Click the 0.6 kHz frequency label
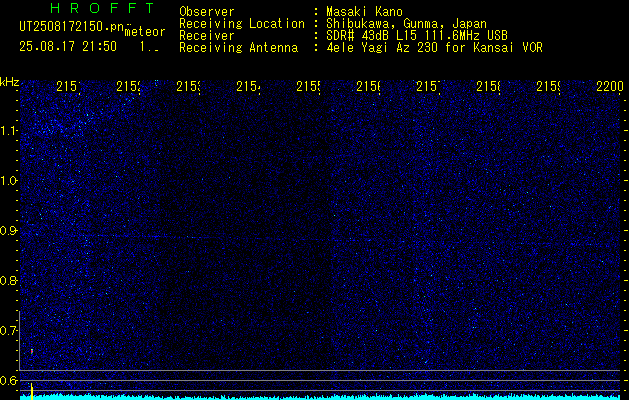This screenshot has width=629, height=400. (x=9, y=380)
